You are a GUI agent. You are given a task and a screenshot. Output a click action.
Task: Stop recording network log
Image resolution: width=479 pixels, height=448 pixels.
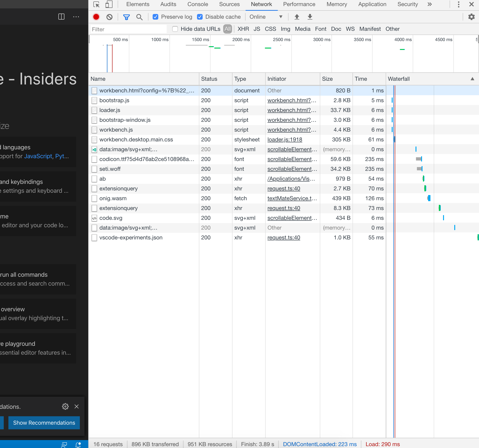96,17
